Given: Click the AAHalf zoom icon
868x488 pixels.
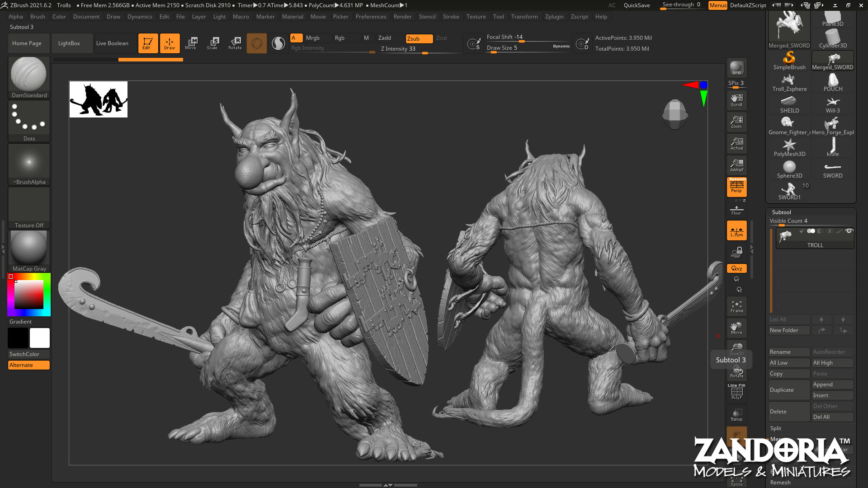Looking at the screenshot, I should tap(736, 165).
